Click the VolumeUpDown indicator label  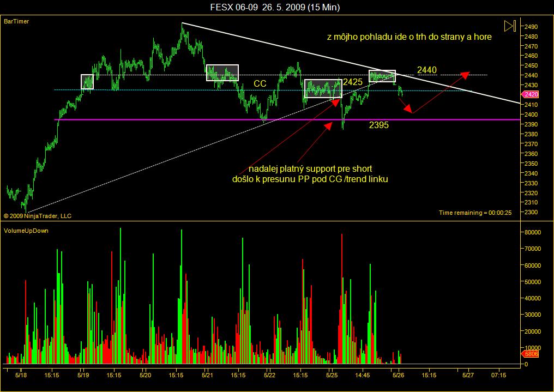click(26, 231)
